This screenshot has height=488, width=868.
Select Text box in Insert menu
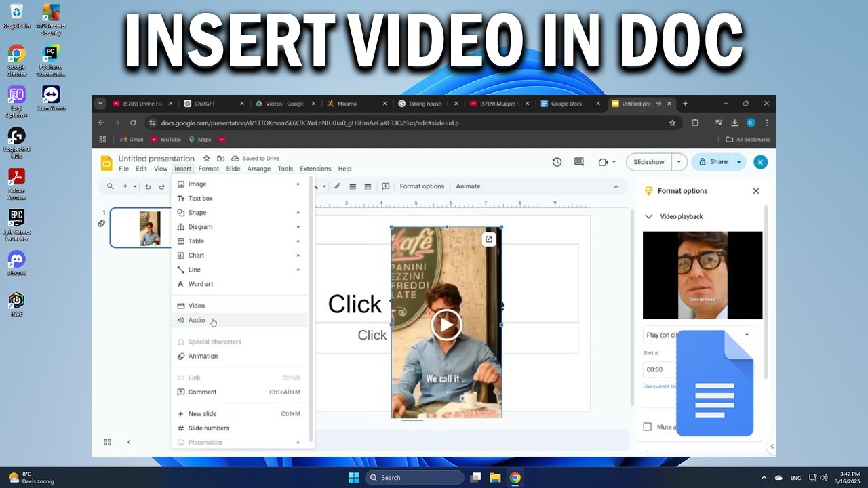tap(240, 199)
